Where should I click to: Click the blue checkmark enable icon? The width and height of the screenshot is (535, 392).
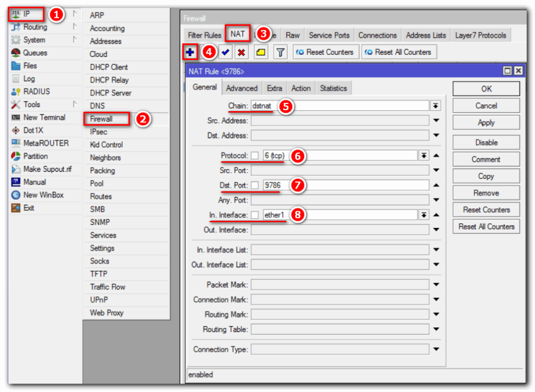(x=226, y=52)
